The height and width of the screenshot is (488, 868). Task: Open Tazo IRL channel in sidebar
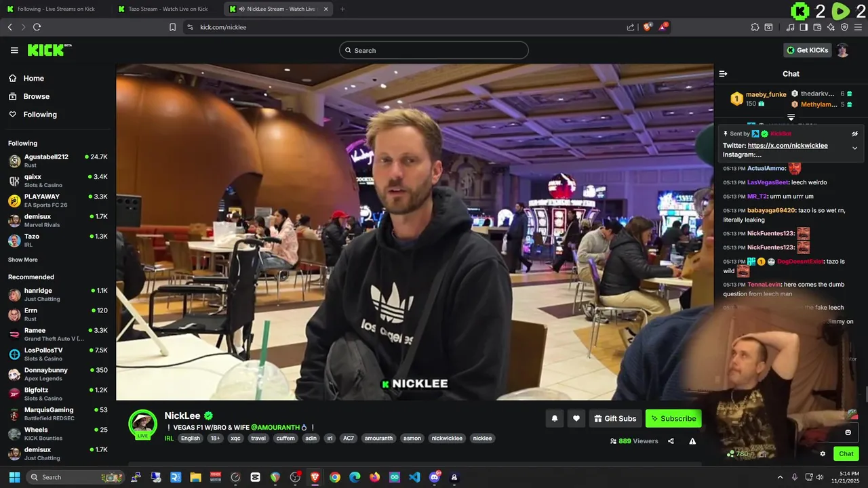pos(58,240)
